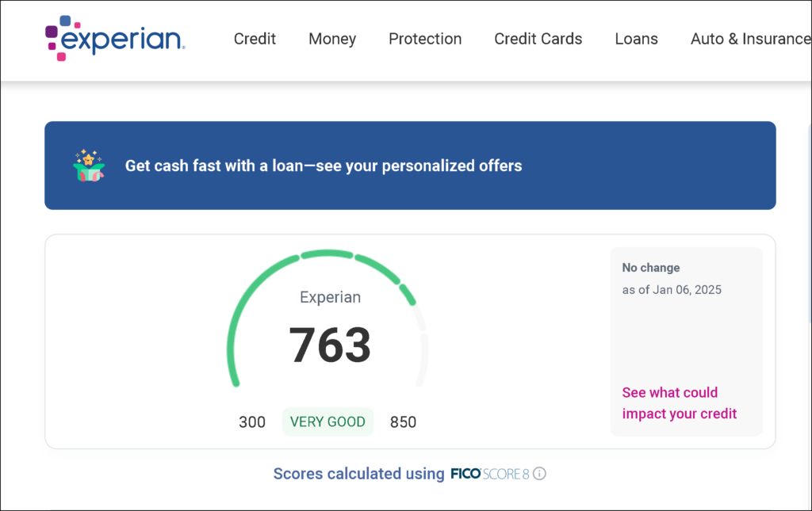Click the 763 credit score number
This screenshot has height=511, width=812.
pyautogui.click(x=330, y=345)
